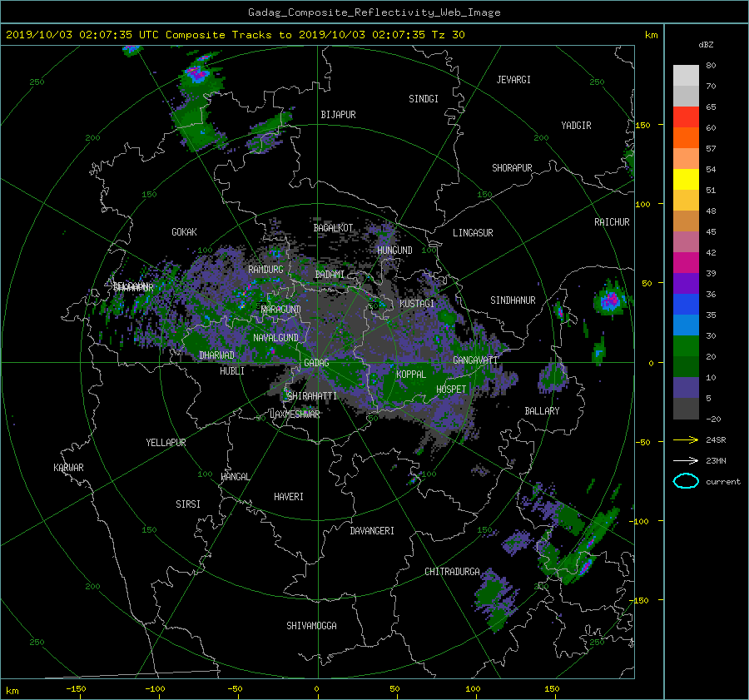
Task: Click the HANGAL city label
Action: 236,477
